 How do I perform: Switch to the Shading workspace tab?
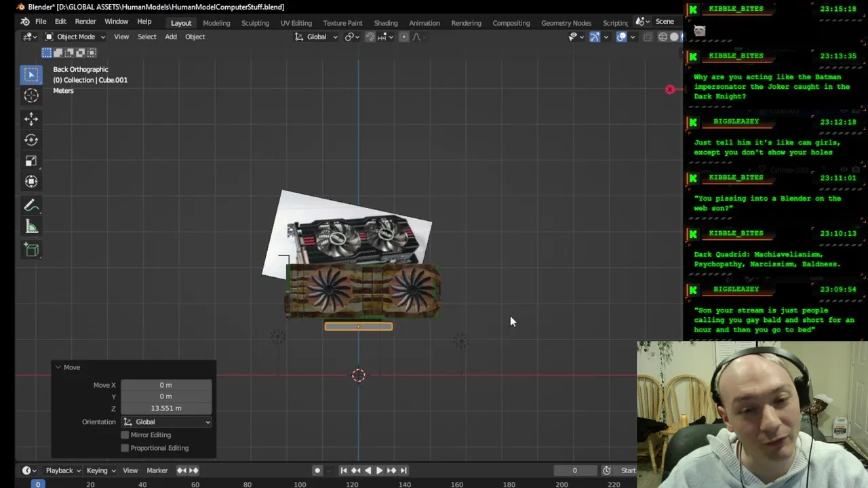(x=386, y=23)
